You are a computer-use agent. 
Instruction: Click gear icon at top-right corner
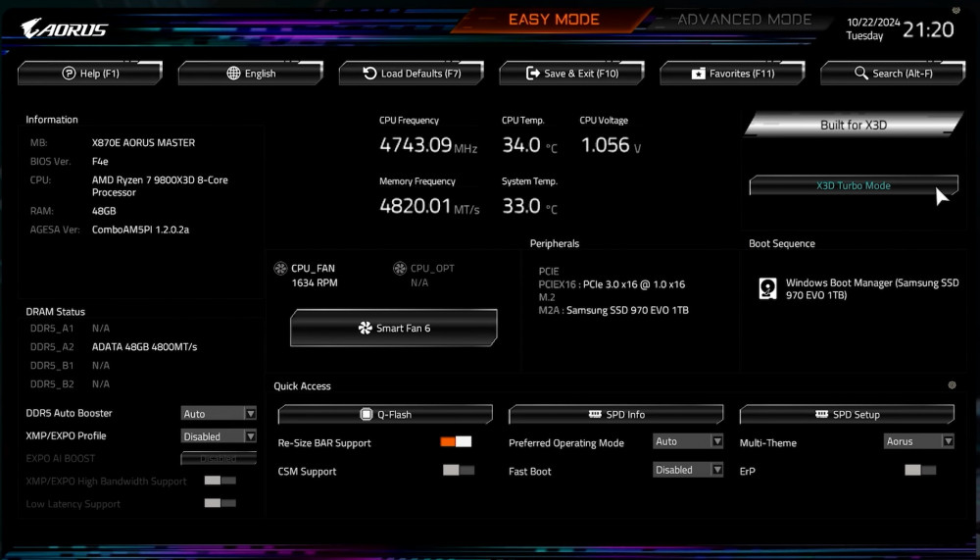click(955, 10)
